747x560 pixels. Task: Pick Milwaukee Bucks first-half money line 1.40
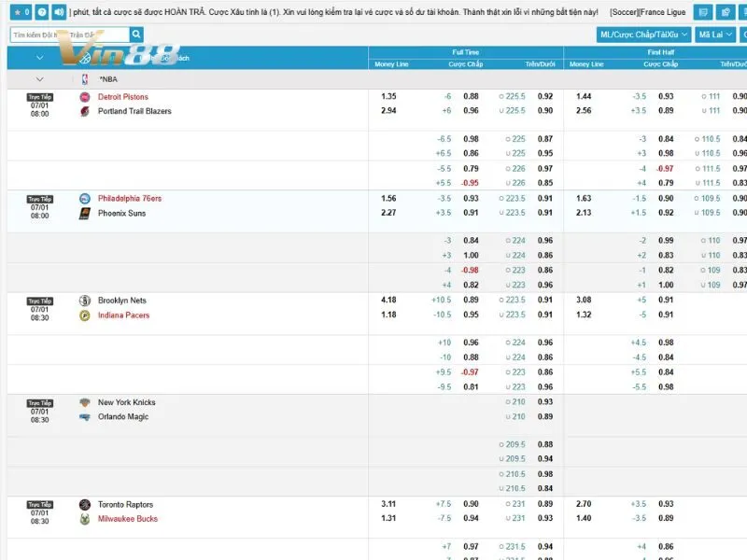pos(584,518)
